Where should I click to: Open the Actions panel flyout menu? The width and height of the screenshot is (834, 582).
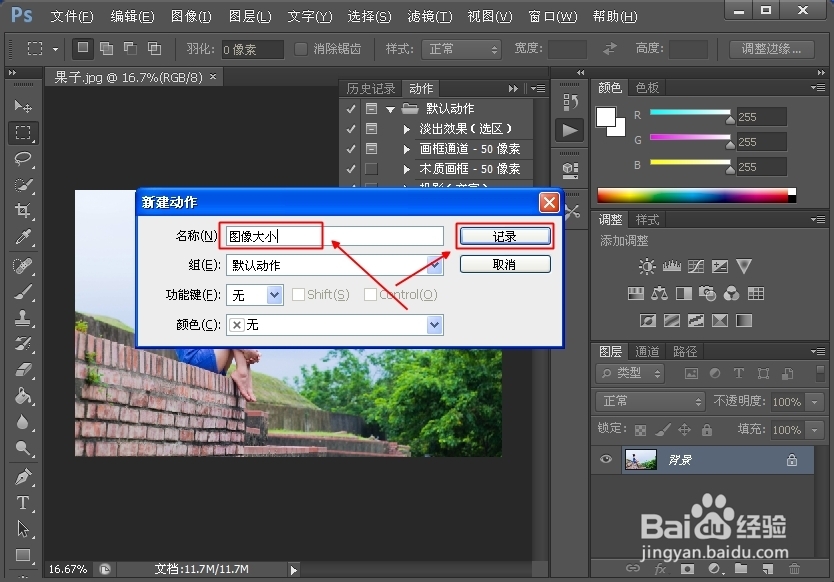tap(538, 88)
